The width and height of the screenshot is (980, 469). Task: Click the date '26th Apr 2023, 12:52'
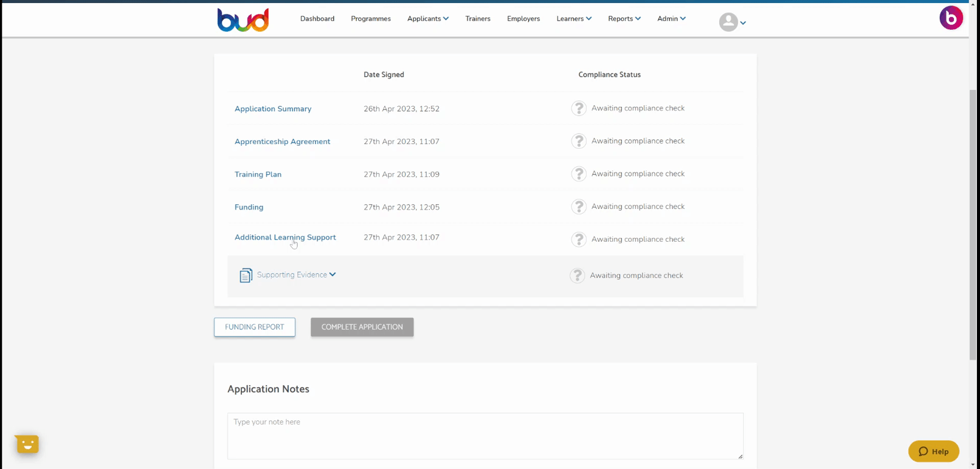coord(401,109)
